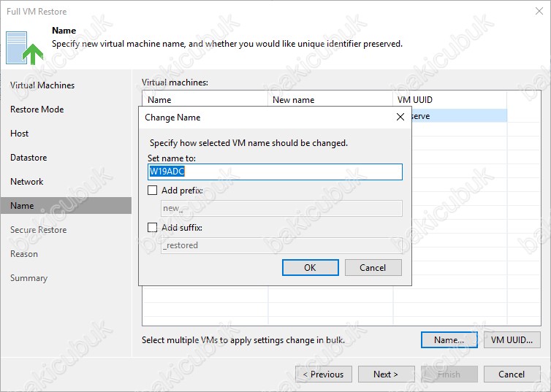Enable the Add prefix checkbox
Viewport: 551px width, 392px height.
[x=152, y=191]
